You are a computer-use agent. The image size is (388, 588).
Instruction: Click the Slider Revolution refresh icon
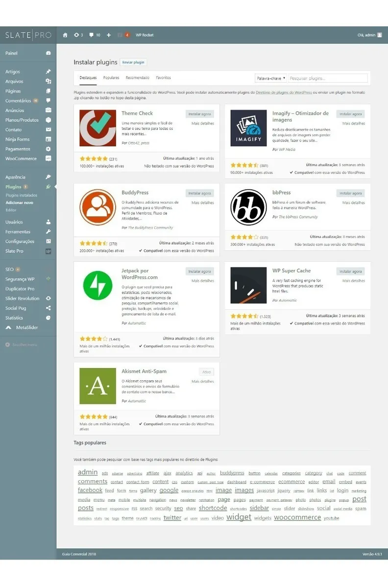pyautogui.click(x=48, y=298)
